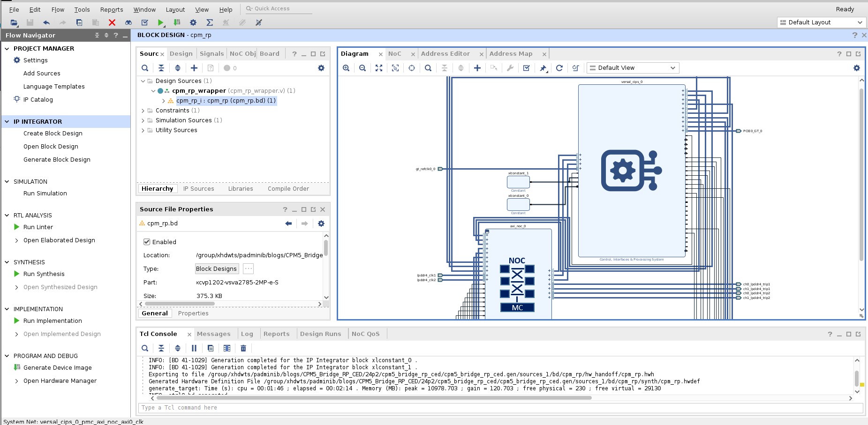Click Run Synthesis in Flow Navigator
The height and width of the screenshot is (425, 868).
44,274
